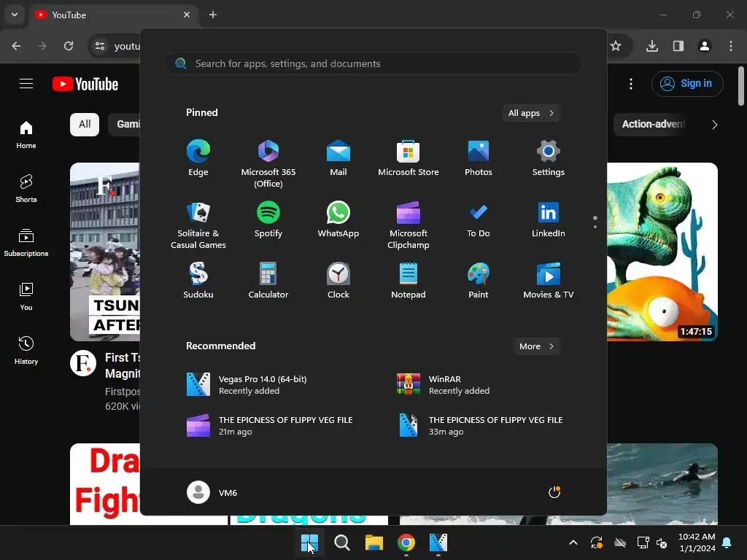The image size is (747, 560).
Task: Open the Paint app
Action: pos(479,281)
